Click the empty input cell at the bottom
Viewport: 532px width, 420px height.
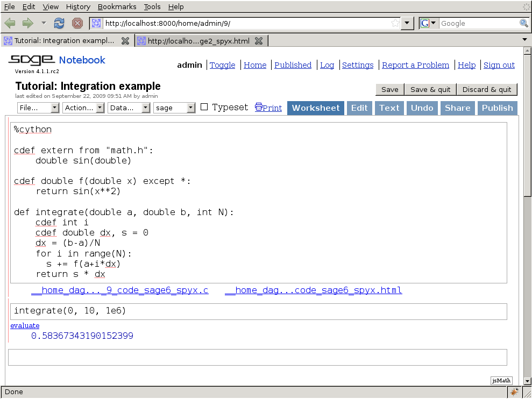pyautogui.click(x=258, y=357)
